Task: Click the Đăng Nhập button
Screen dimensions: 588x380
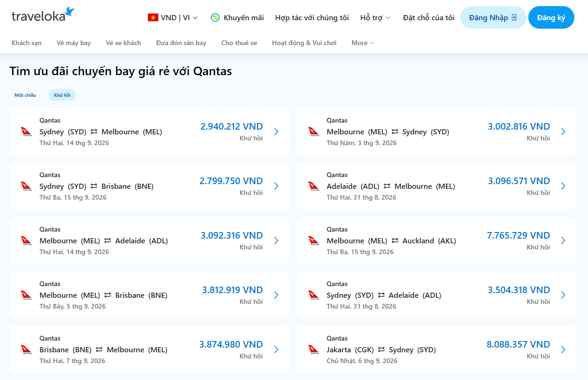Action: coord(493,17)
